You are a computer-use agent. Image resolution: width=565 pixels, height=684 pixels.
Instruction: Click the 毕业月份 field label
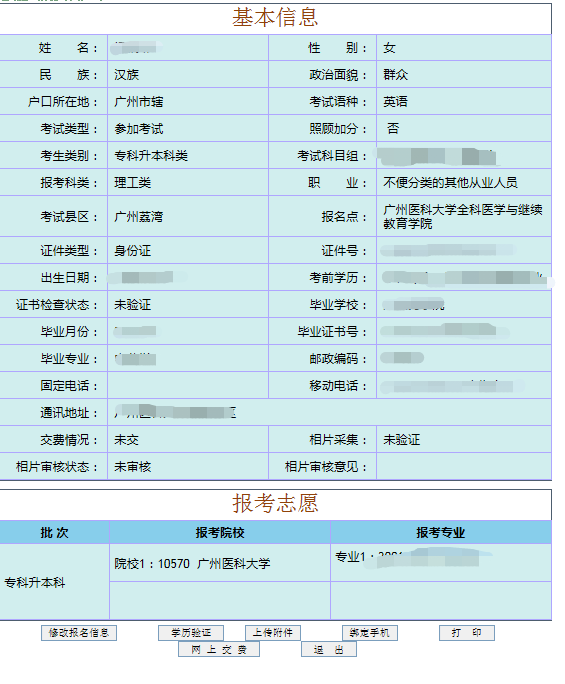pyautogui.click(x=69, y=332)
